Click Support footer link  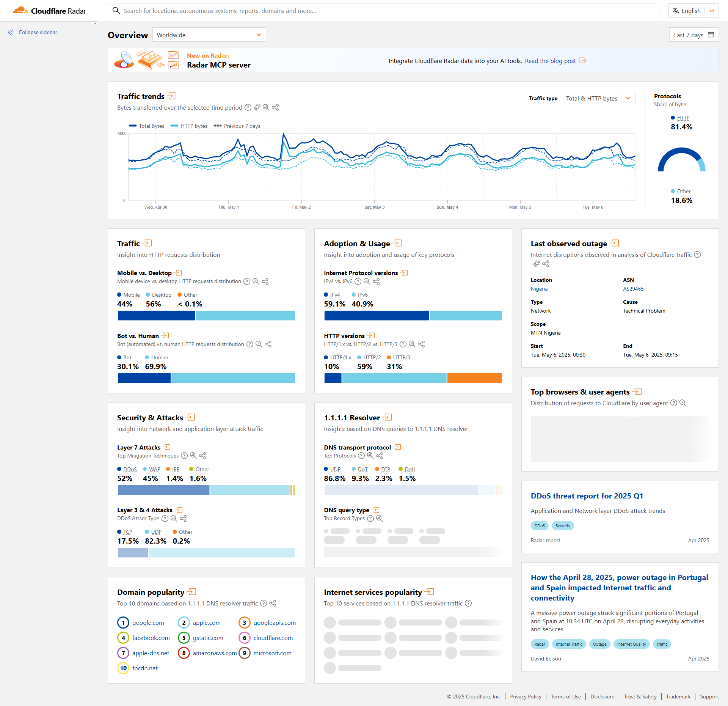(x=709, y=697)
